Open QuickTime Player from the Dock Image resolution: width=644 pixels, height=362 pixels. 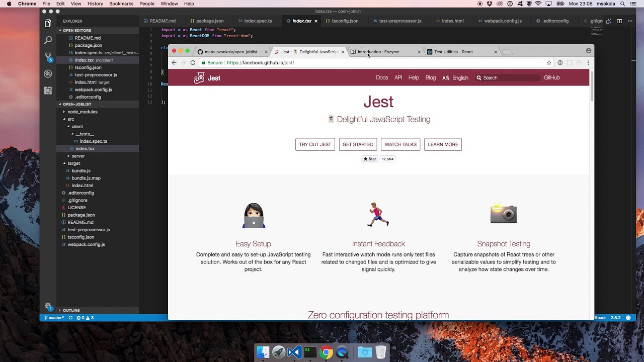point(342,352)
